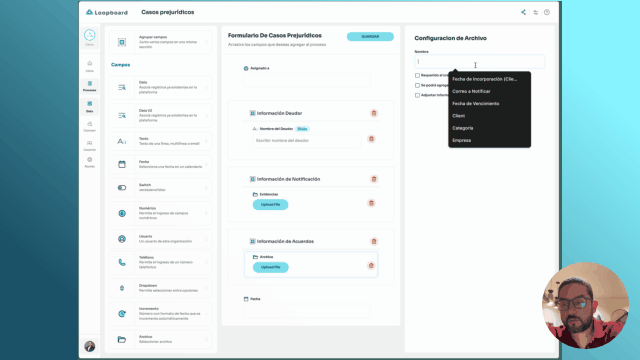Click the 'Configuracion de Archivo' heading
The width and height of the screenshot is (640, 360).
point(451,38)
